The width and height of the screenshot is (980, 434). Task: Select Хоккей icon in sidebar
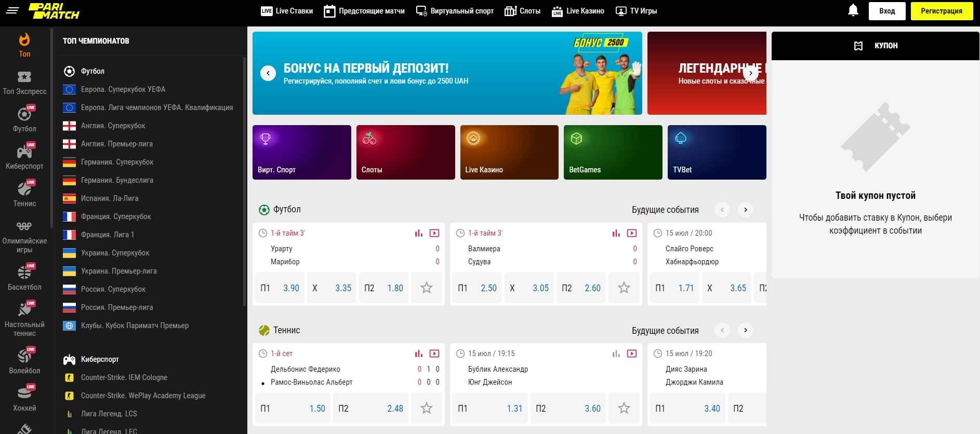click(x=24, y=393)
